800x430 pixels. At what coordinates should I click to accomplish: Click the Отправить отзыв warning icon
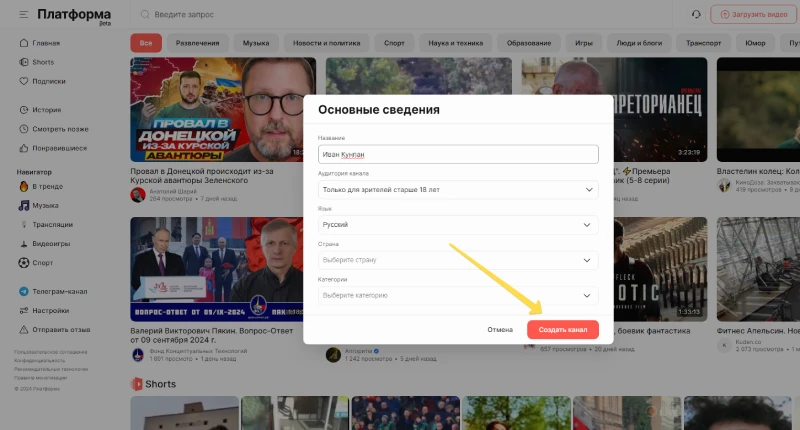[x=23, y=330]
